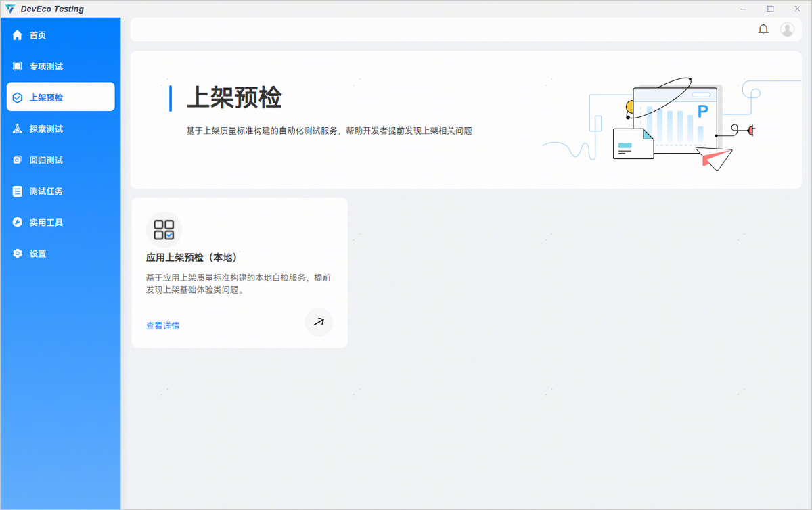Open 探索测试 from the sidebar
The image size is (812, 510).
coord(46,129)
